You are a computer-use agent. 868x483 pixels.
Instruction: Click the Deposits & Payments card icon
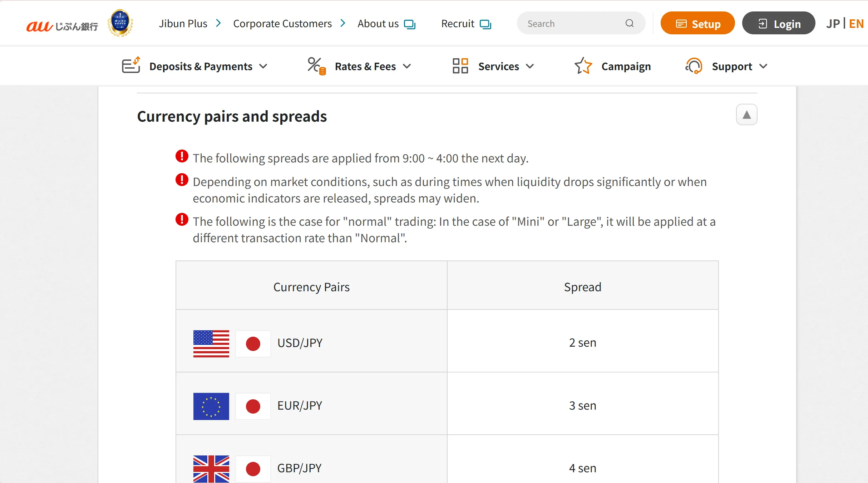point(131,65)
